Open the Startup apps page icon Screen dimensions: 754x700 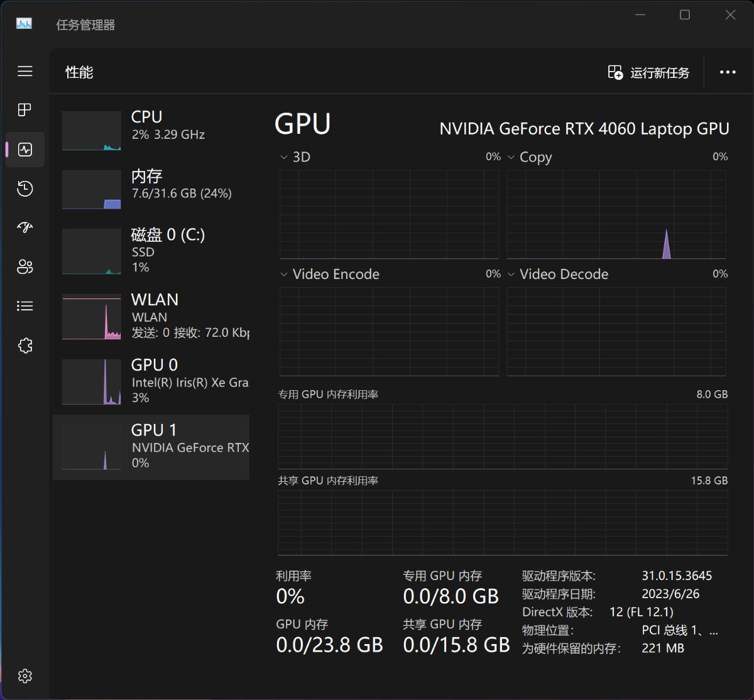tap(25, 227)
